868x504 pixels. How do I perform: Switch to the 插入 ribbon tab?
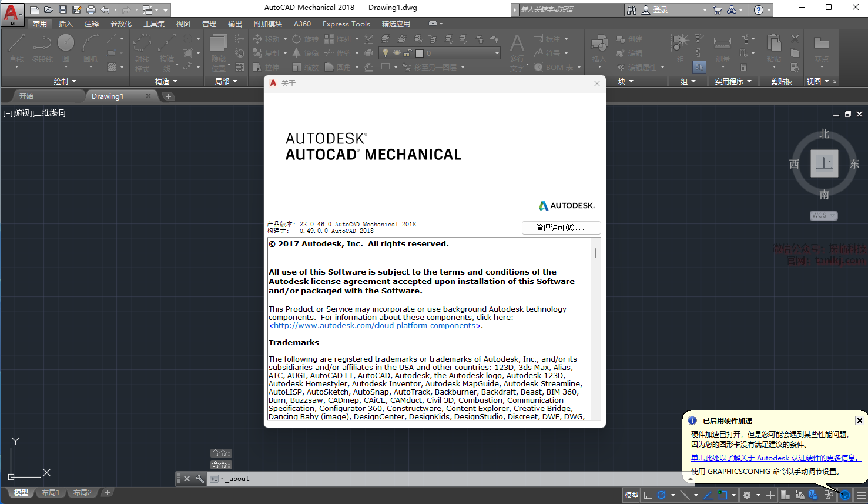(65, 24)
